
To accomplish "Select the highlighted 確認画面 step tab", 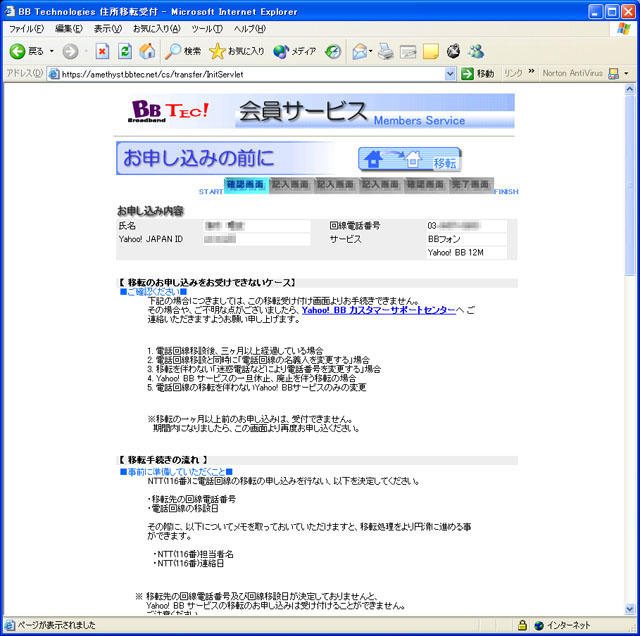I will [x=246, y=185].
